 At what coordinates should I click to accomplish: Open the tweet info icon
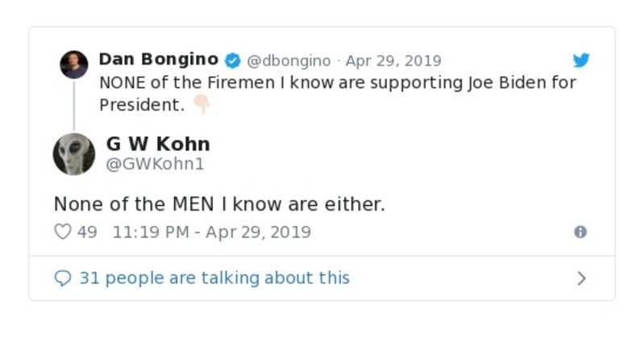580,232
